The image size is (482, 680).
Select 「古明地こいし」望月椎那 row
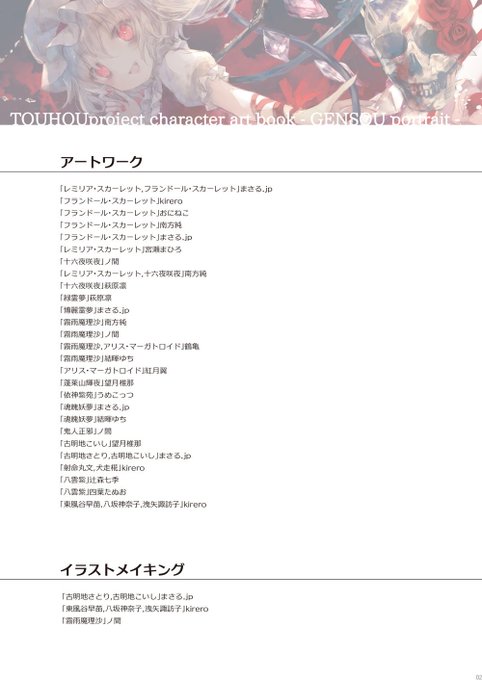point(101,444)
